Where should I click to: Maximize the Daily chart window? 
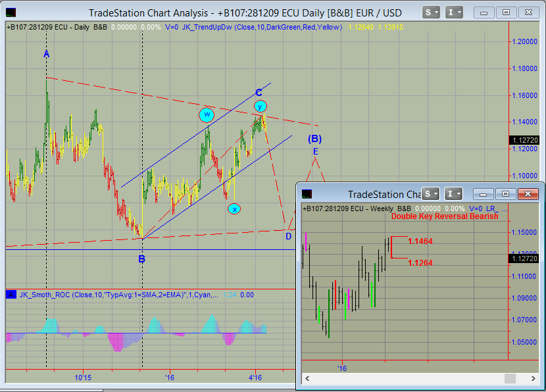tap(506, 13)
